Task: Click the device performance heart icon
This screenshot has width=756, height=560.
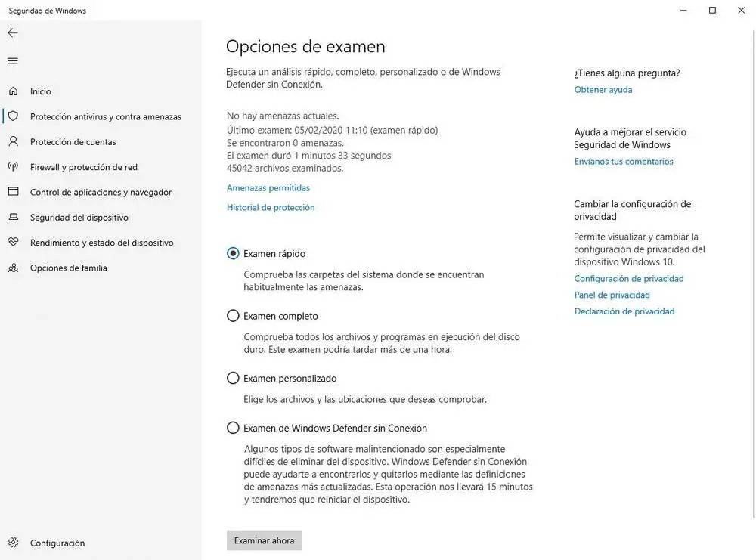Action: (14, 243)
